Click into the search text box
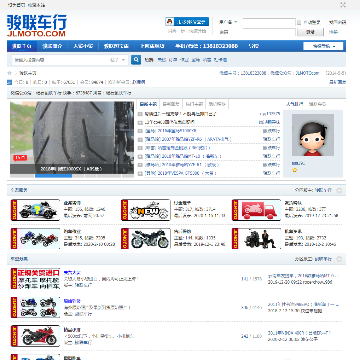Image resolution: width=360 pixels, height=360 pixels. click(60, 60)
